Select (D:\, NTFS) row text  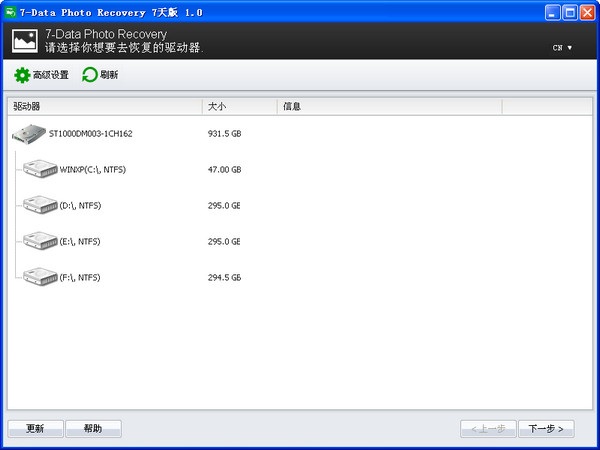tap(80, 205)
